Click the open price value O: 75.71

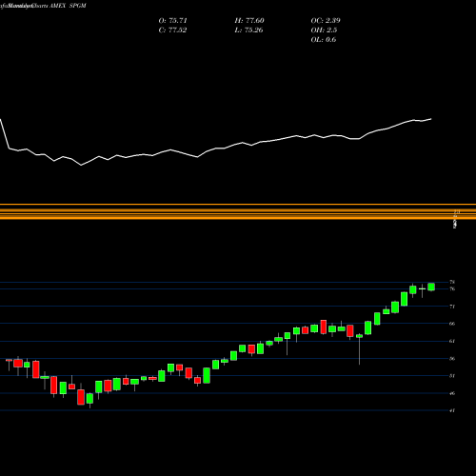coord(172,21)
